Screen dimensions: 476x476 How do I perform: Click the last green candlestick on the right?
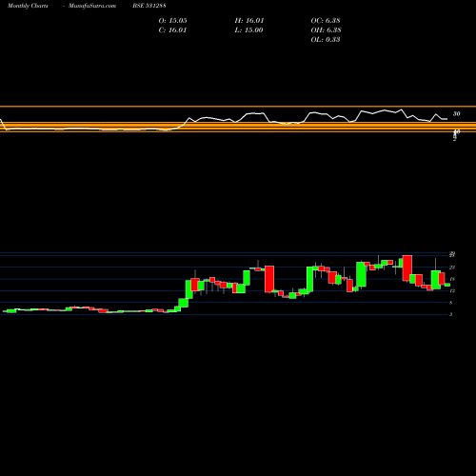tap(447, 285)
